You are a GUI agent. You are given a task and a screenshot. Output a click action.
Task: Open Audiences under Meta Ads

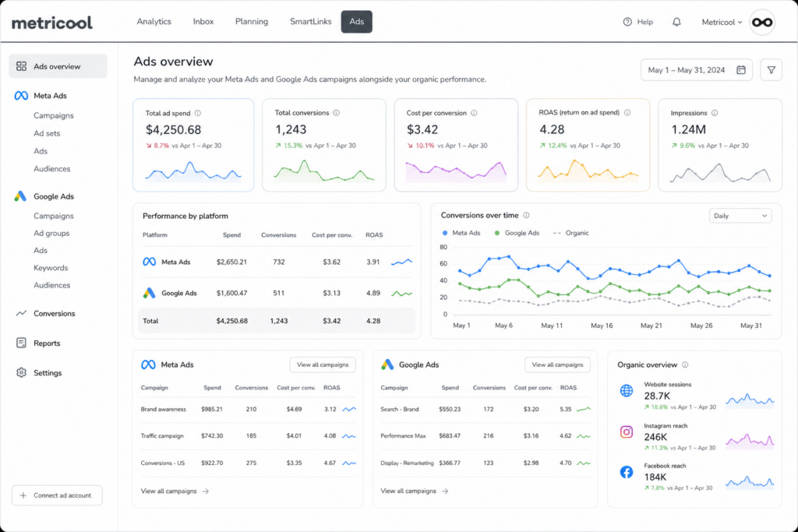pyautogui.click(x=52, y=169)
